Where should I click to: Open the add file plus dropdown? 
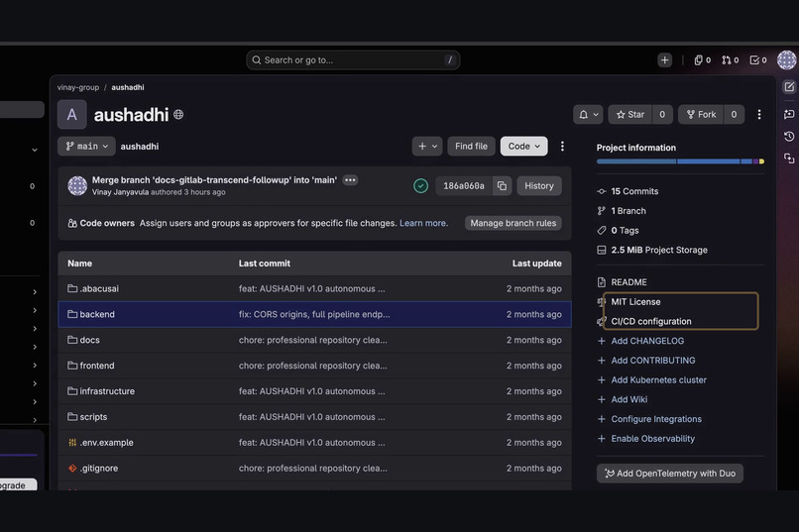[x=427, y=146]
